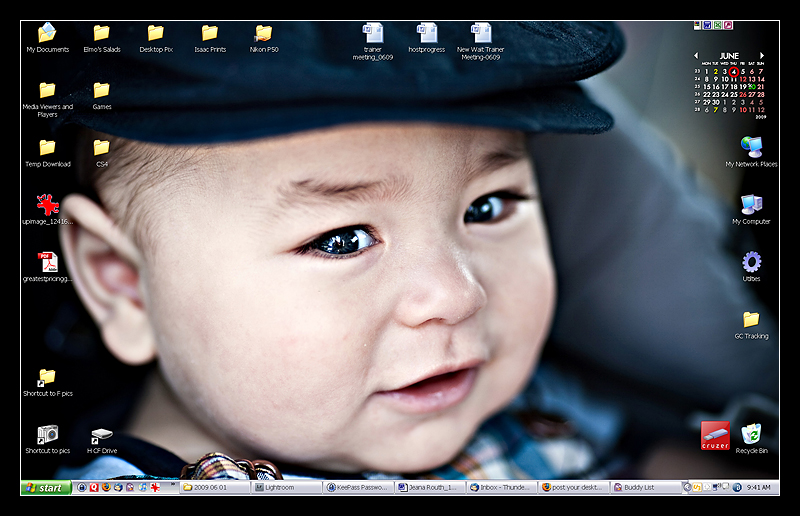Click the Start button
The width and height of the screenshot is (800, 516).
pyautogui.click(x=45, y=488)
